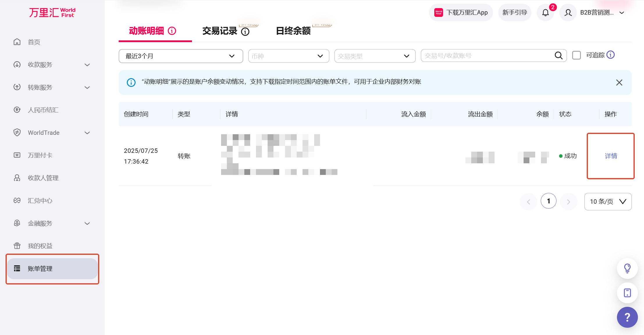Click the info icon beside 动账明细
This screenshot has height=335, width=644.
[x=172, y=31]
